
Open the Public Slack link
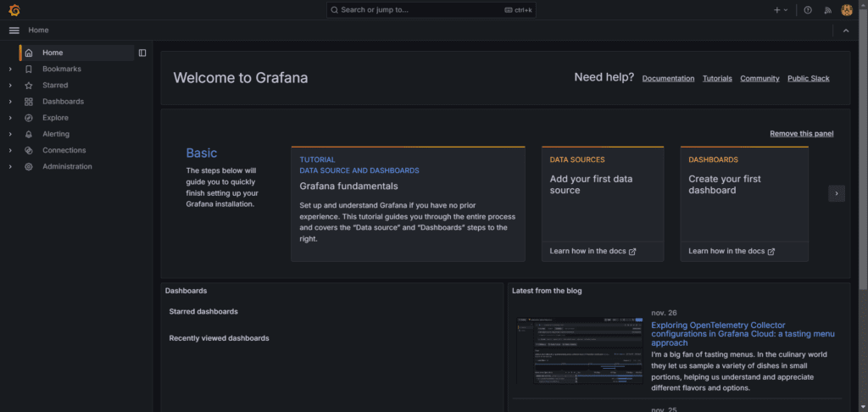click(808, 79)
